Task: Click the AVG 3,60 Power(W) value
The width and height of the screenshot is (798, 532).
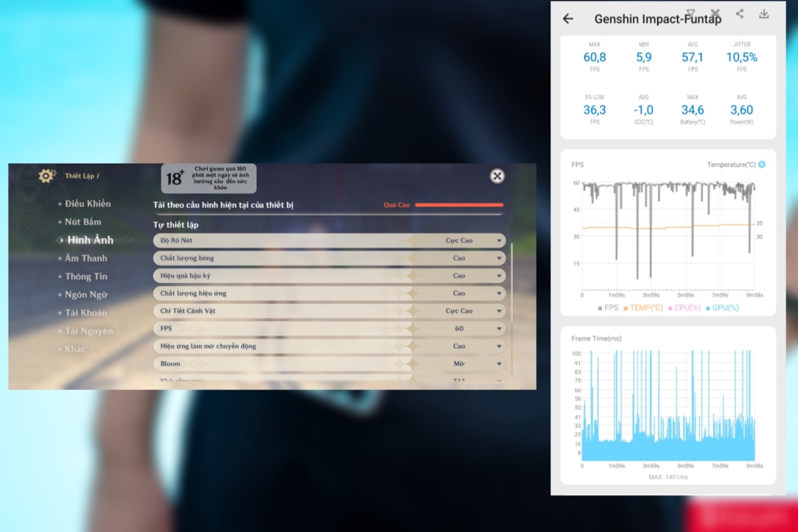Action: click(x=741, y=110)
